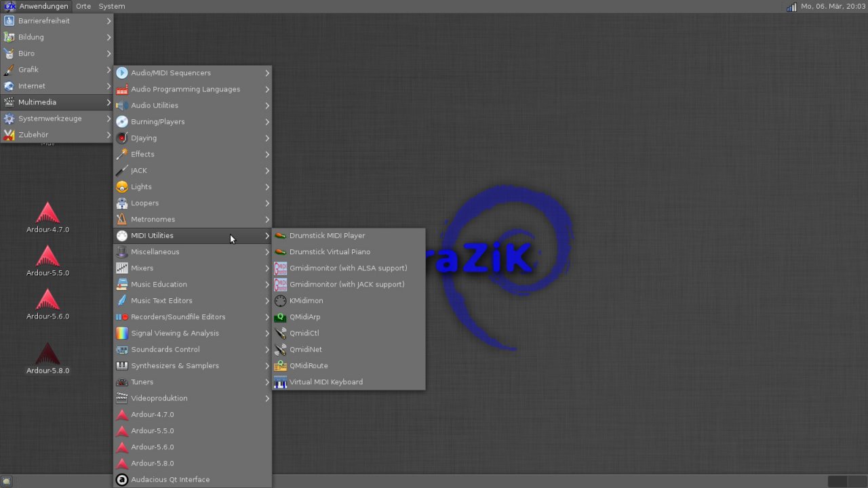Click the Effects wand icon
This screenshot has height=488, width=868.
pyautogui.click(x=122, y=155)
